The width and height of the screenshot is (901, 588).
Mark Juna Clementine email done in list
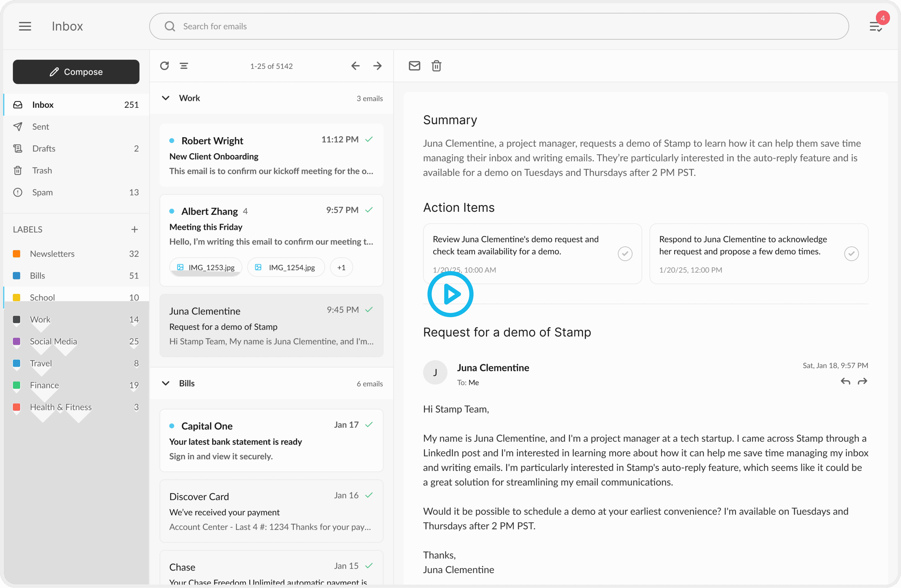point(369,310)
